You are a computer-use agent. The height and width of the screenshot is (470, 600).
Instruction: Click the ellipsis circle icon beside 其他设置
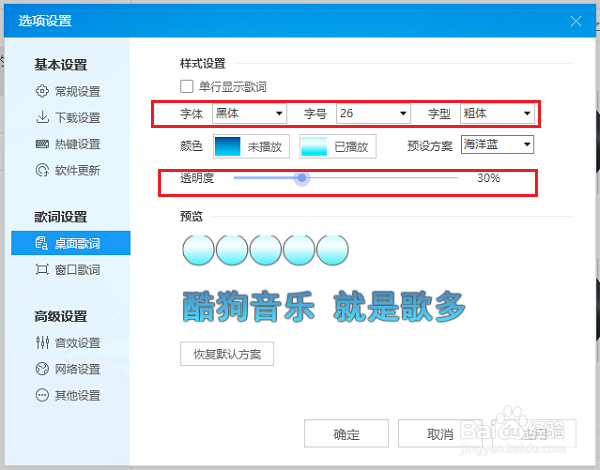(42, 395)
